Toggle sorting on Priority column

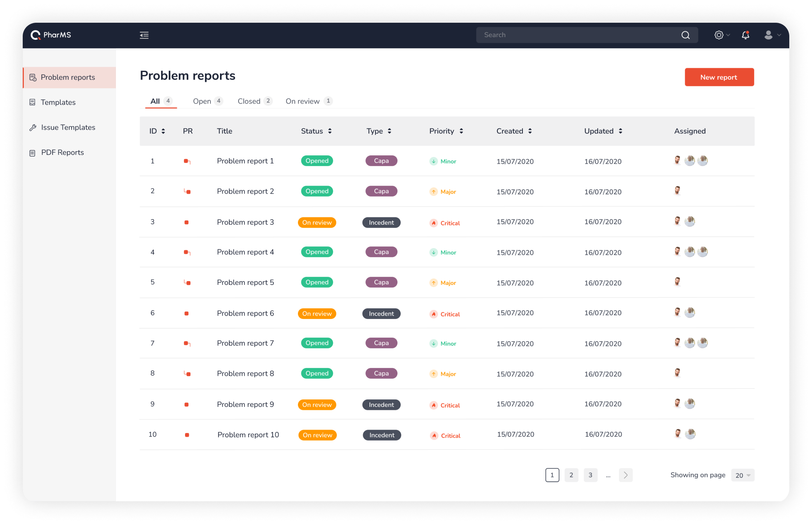tap(461, 131)
